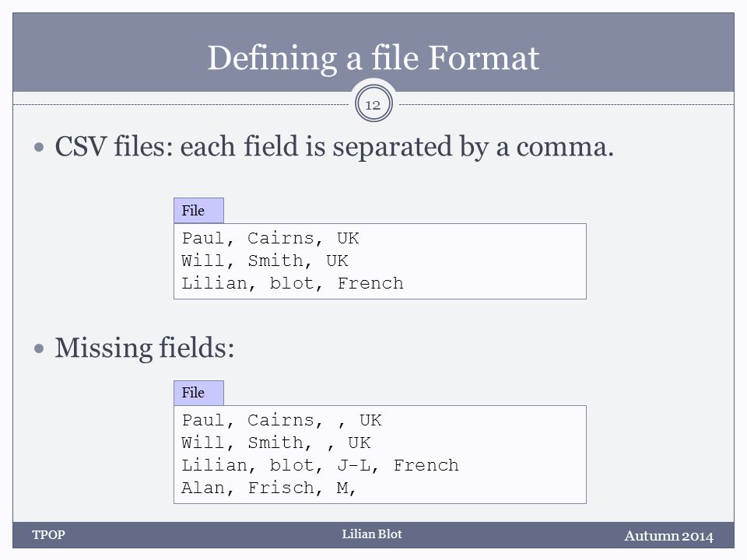Click the 'Paul, Cairns, UK' line
The image size is (747, 560).
[x=270, y=238]
